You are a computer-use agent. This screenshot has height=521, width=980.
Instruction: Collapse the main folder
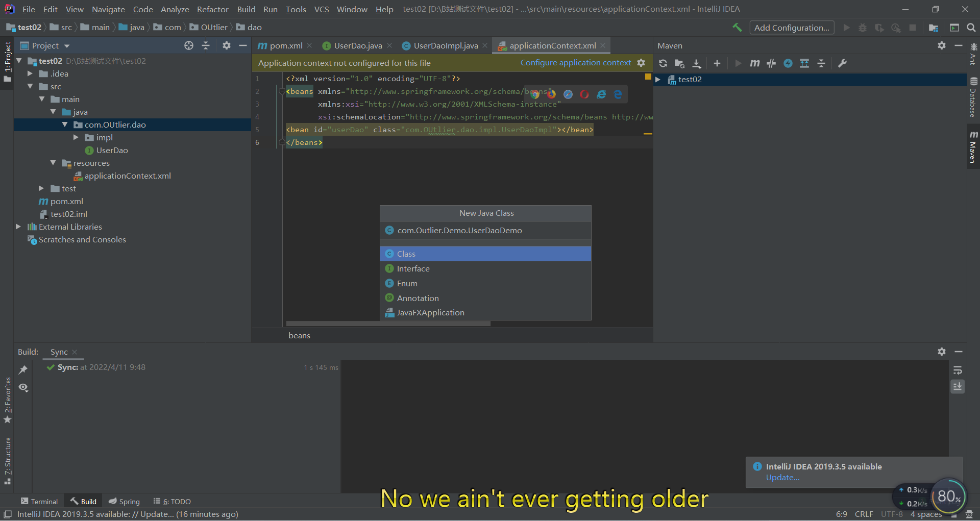[x=42, y=99]
